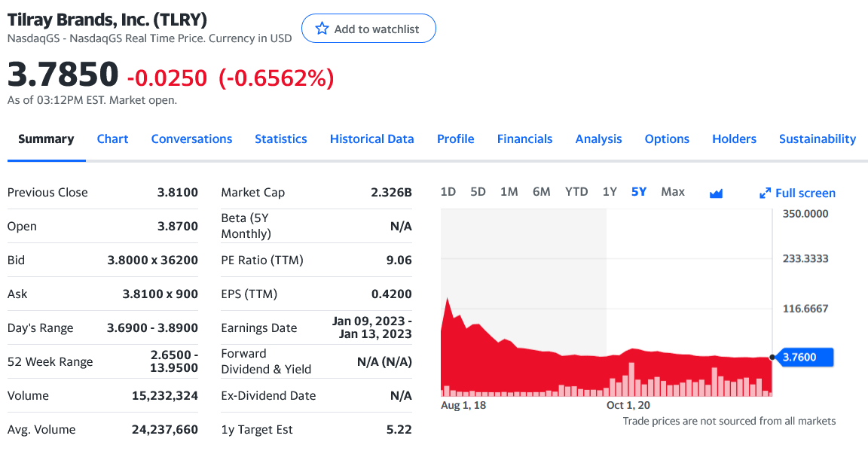Click the Earnings Date value
868x463 pixels.
pos(372,327)
